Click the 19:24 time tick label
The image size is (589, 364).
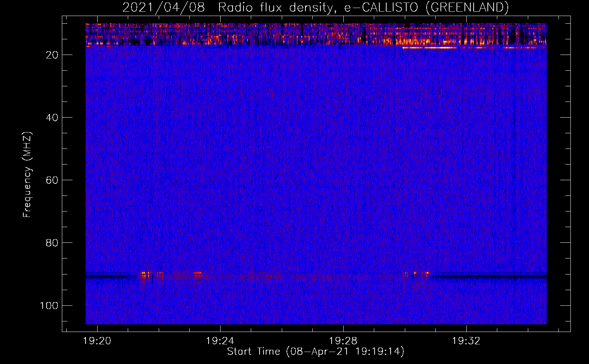(x=220, y=341)
